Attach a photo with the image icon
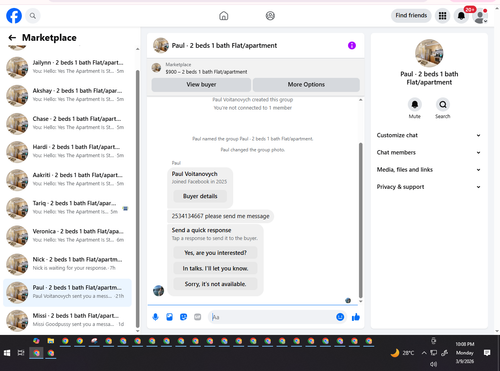500x371 pixels. [x=169, y=317]
